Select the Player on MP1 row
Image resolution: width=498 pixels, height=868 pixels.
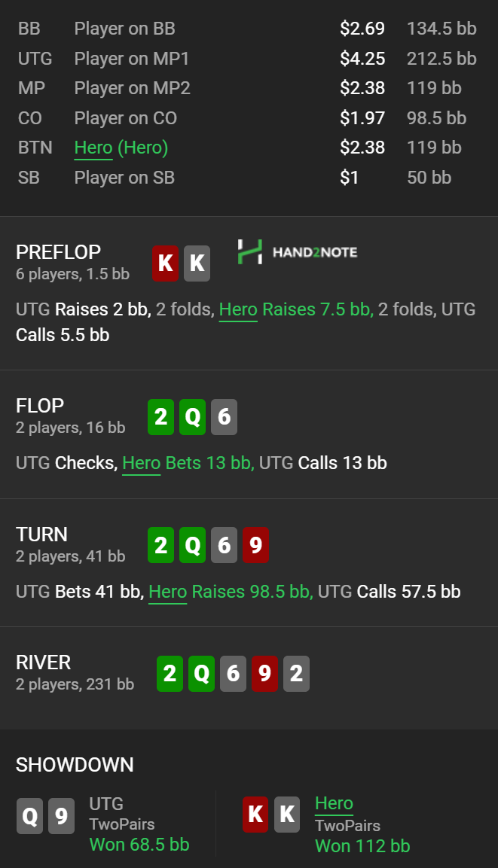click(247, 58)
